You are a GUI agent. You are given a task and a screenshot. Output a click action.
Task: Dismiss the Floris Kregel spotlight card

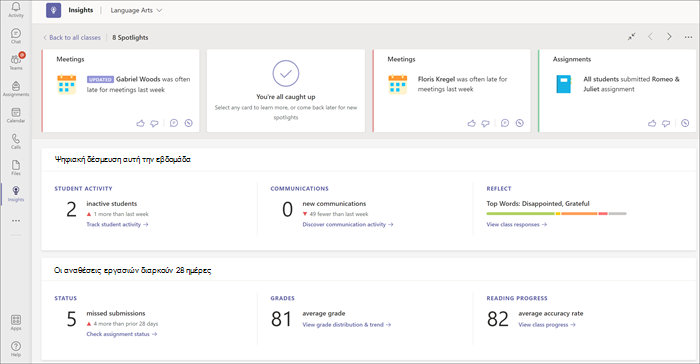pos(520,123)
